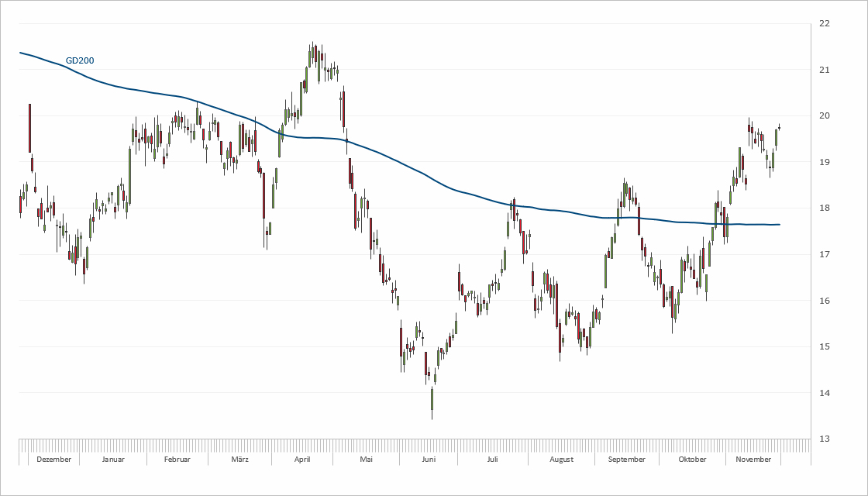Click the August label on the time axis
868x496 pixels.
(x=561, y=460)
